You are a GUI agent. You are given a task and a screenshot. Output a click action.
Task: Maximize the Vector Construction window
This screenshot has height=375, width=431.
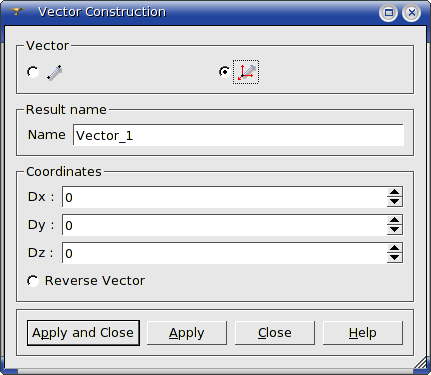[388, 13]
